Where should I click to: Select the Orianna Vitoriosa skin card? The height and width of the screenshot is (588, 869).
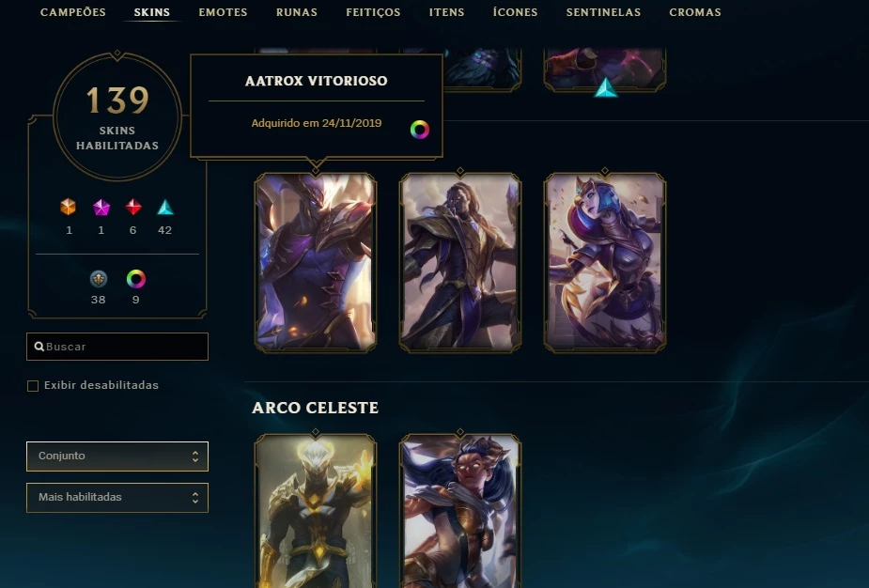tap(605, 262)
